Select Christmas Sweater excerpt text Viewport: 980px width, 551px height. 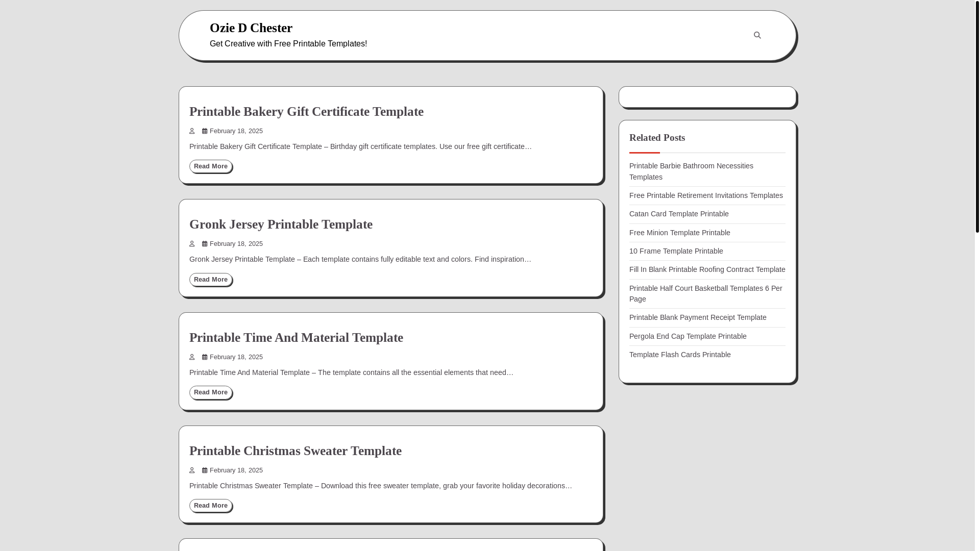[381, 486]
